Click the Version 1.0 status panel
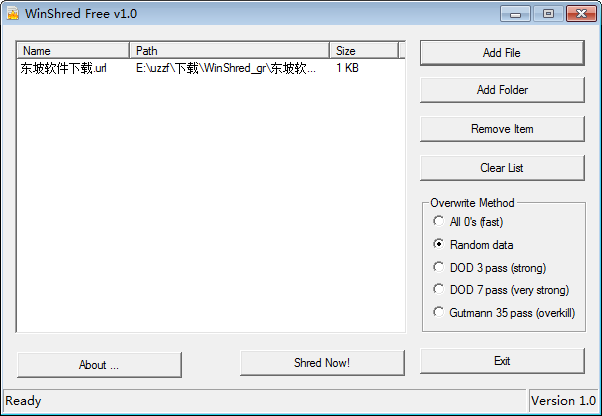Screen dimensions: 602x416 563,401
